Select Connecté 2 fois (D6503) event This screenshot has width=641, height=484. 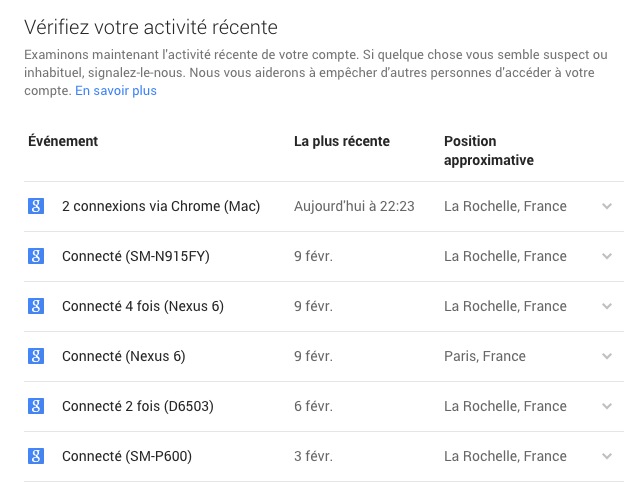tap(138, 406)
